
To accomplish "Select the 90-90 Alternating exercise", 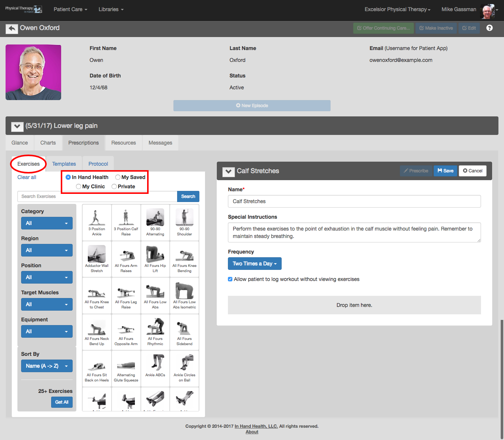I will 155,222.
